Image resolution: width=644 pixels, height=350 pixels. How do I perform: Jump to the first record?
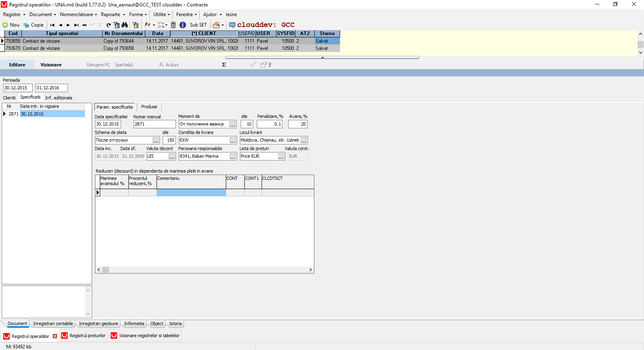point(52,25)
